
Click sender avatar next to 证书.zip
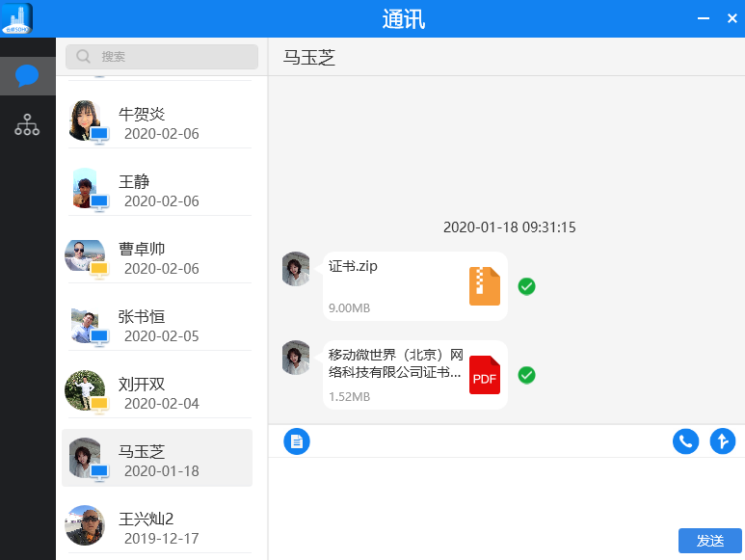click(296, 269)
